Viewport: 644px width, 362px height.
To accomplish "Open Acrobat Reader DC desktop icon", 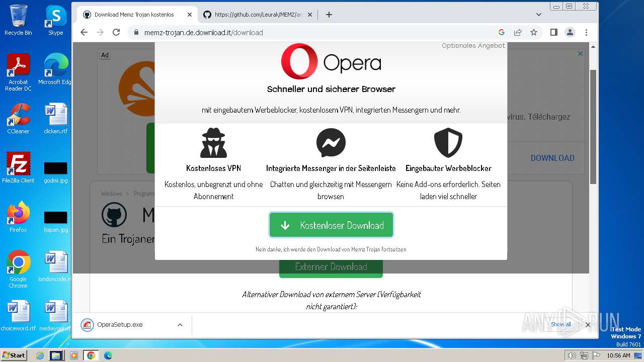I will pyautogui.click(x=18, y=72).
